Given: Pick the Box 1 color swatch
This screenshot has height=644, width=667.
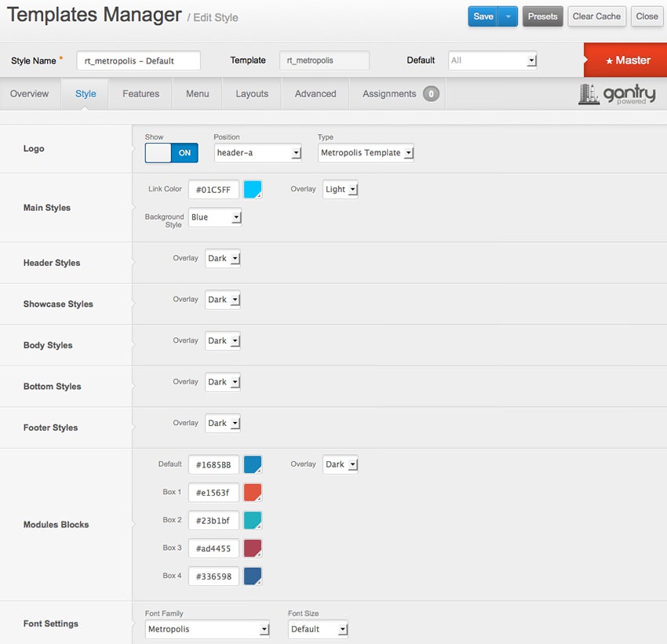Looking at the screenshot, I should (x=253, y=493).
